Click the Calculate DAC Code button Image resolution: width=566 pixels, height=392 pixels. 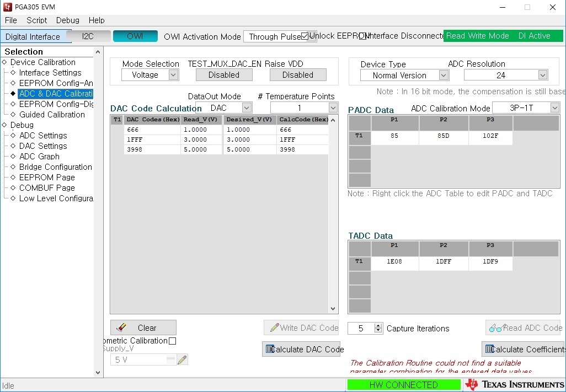tap(301, 349)
